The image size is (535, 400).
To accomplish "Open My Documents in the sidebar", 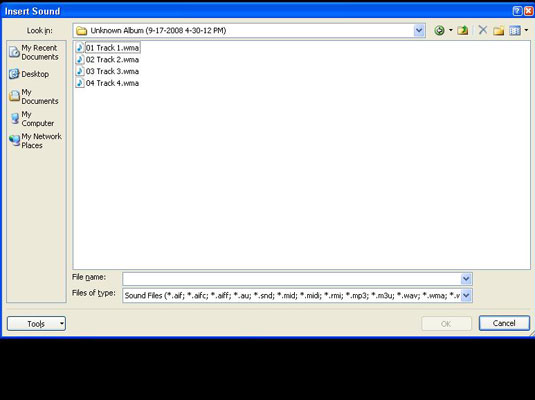I will coord(34,97).
